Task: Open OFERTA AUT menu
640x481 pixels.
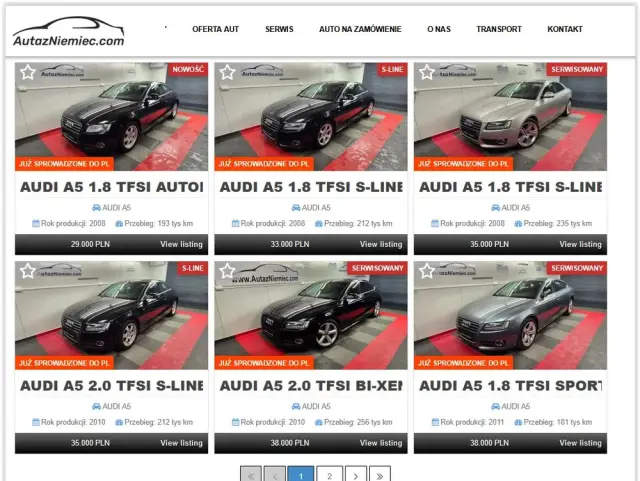Action: pyautogui.click(x=216, y=29)
